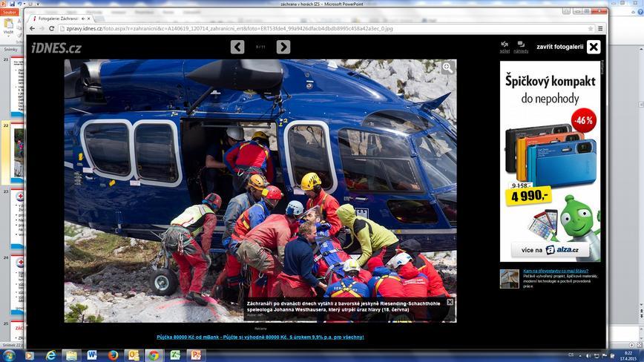Switch to Chrome from the taskbar
644x362 pixels.
click(x=154, y=355)
